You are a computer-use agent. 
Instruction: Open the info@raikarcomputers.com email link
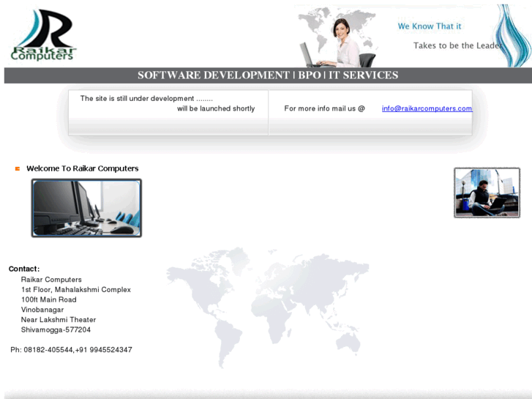click(x=427, y=108)
